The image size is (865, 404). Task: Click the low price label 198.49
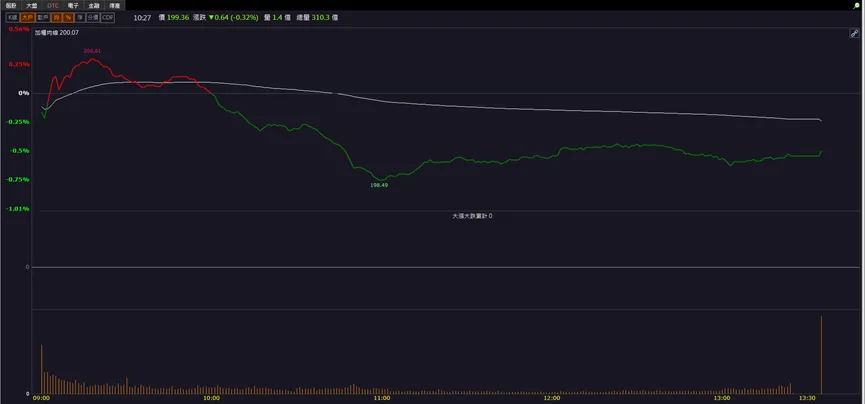pos(379,185)
